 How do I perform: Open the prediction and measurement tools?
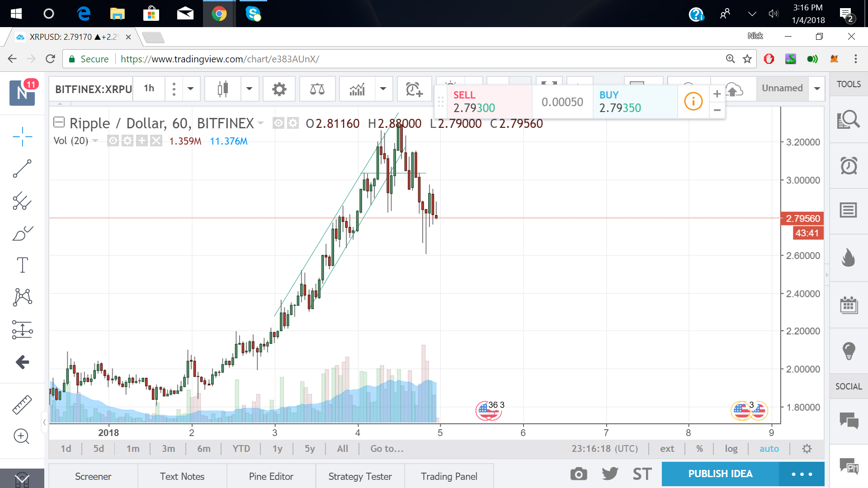22,330
